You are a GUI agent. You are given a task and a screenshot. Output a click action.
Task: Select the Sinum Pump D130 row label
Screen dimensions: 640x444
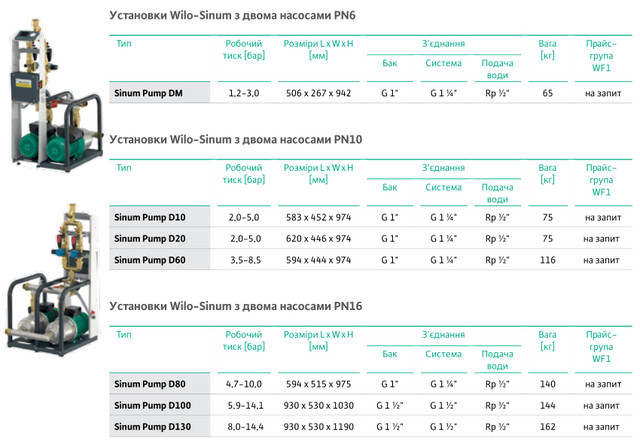click(x=150, y=425)
